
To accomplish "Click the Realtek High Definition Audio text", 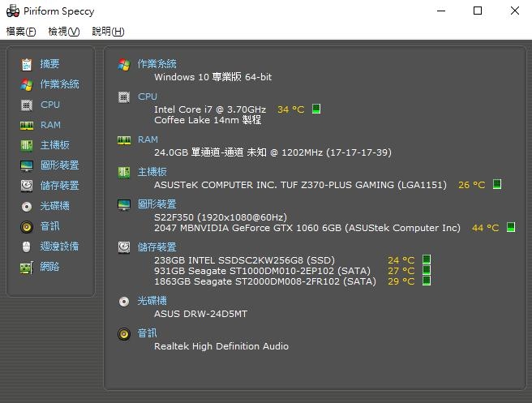I will [221, 346].
